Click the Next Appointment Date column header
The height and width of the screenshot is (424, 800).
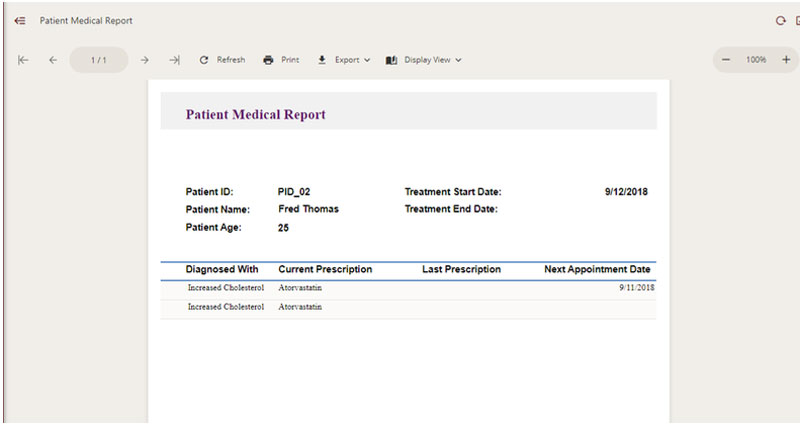[x=597, y=270]
